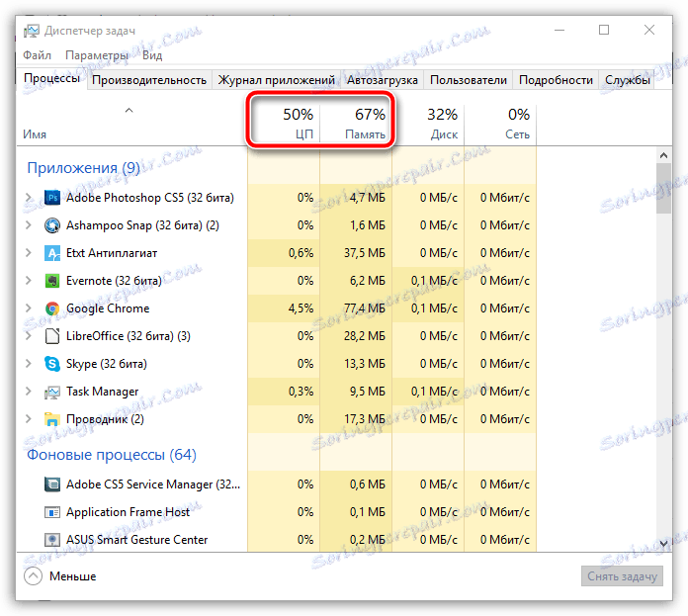Click the Adobe Photoshop CS5 icon

click(x=52, y=198)
